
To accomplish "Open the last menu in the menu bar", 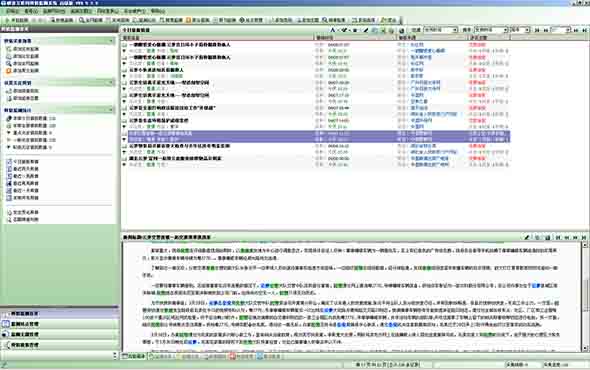I will coord(158,11).
